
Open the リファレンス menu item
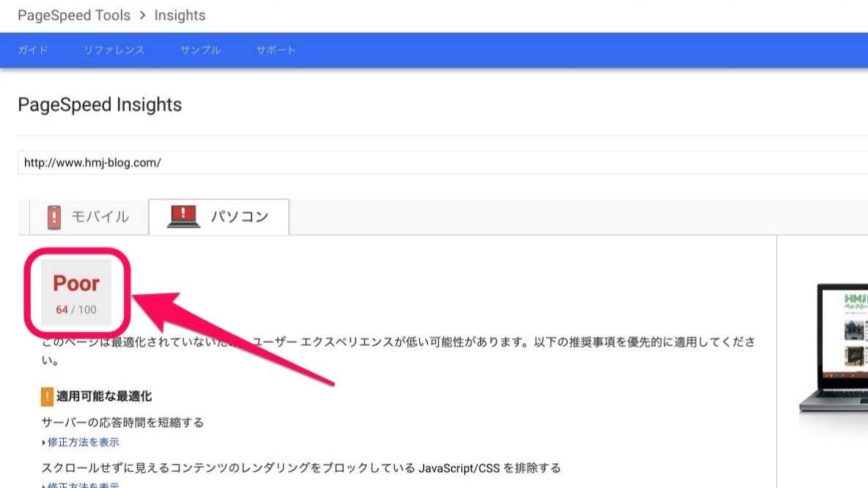click(x=114, y=50)
